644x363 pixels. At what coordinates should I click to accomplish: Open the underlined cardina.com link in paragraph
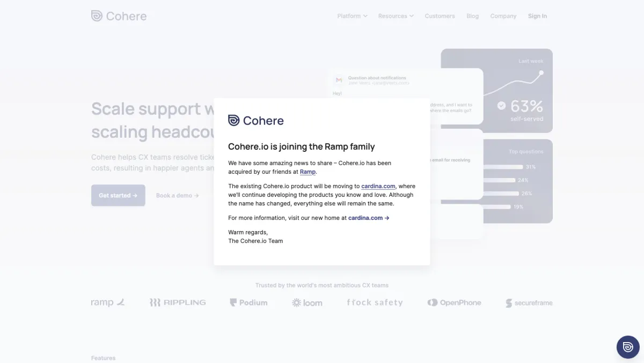(x=378, y=186)
